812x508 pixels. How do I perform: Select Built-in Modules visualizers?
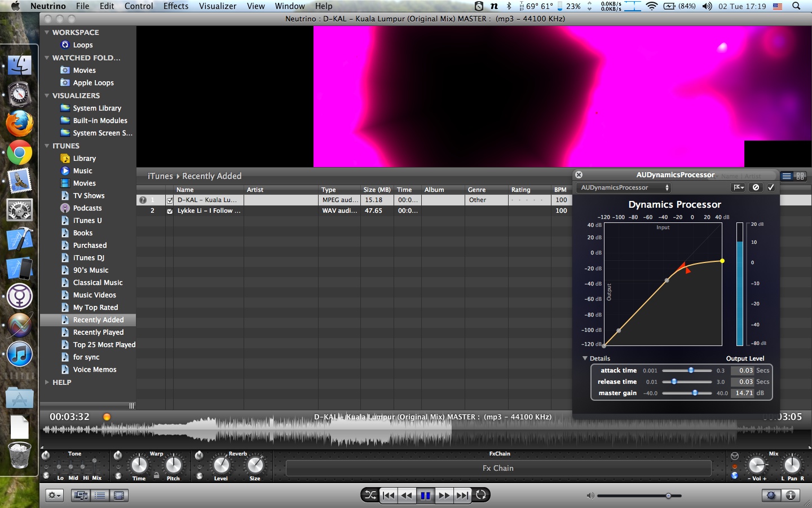coord(100,121)
